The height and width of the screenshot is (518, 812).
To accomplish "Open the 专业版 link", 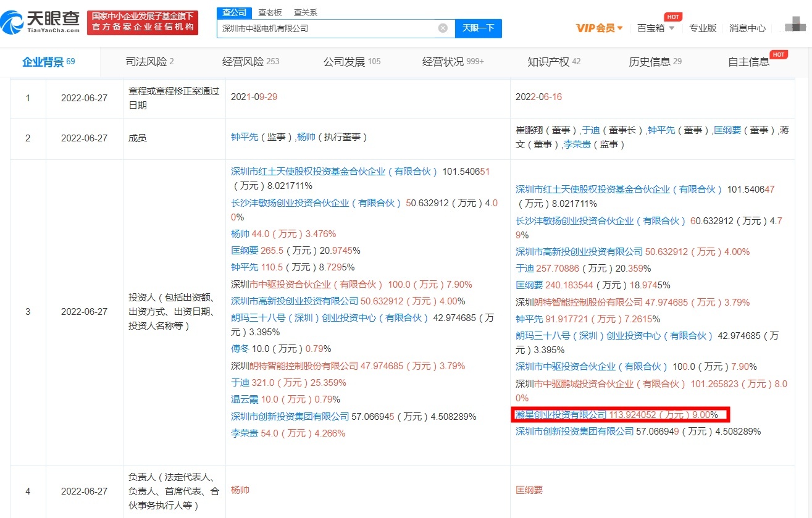I will [x=703, y=28].
